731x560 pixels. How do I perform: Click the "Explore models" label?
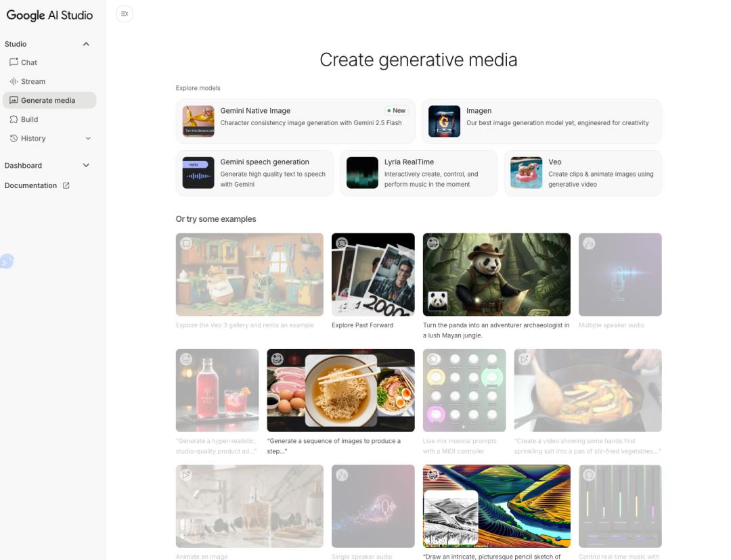click(x=198, y=88)
